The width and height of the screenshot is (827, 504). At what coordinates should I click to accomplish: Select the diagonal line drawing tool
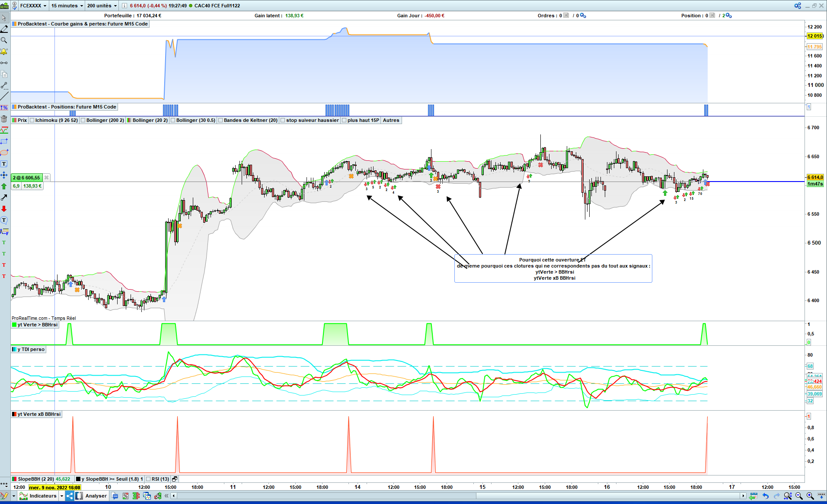(4, 96)
